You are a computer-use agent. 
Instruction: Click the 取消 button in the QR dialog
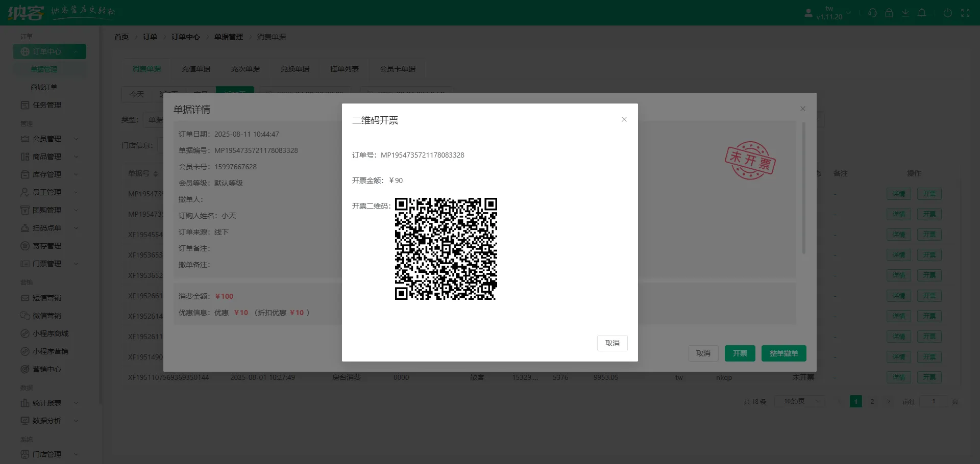pos(612,343)
